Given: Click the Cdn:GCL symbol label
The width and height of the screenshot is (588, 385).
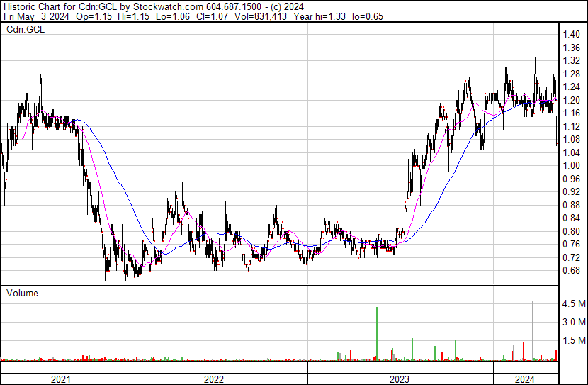Looking at the screenshot, I should coord(26,30).
